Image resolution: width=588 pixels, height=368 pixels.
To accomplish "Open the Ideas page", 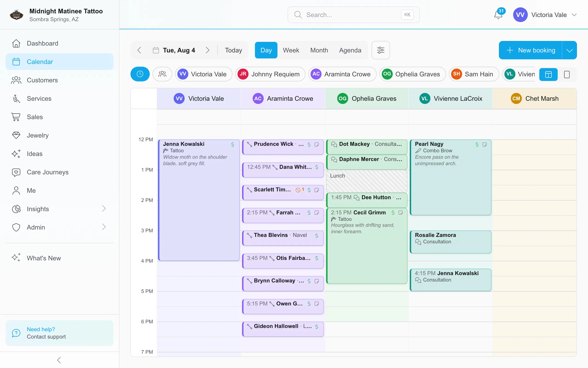I will tap(59, 154).
